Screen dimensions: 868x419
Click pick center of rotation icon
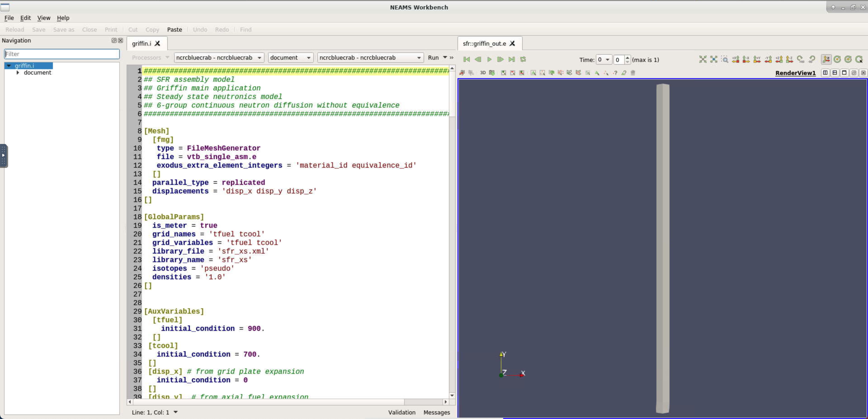point(859,59)
